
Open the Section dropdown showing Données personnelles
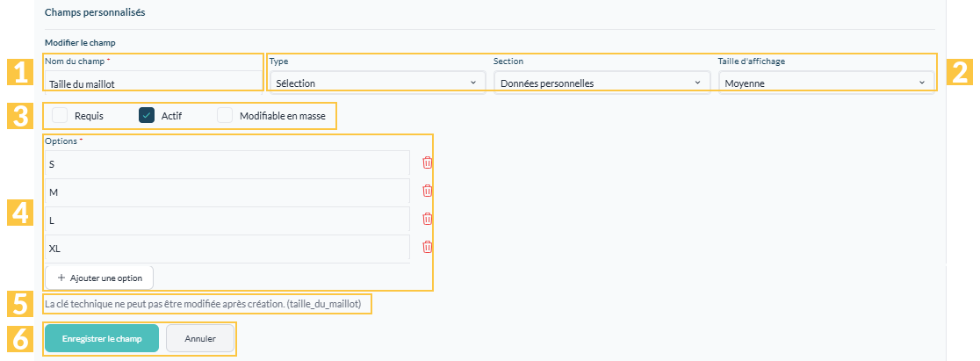pyautogui.click(x=602, y=83)
